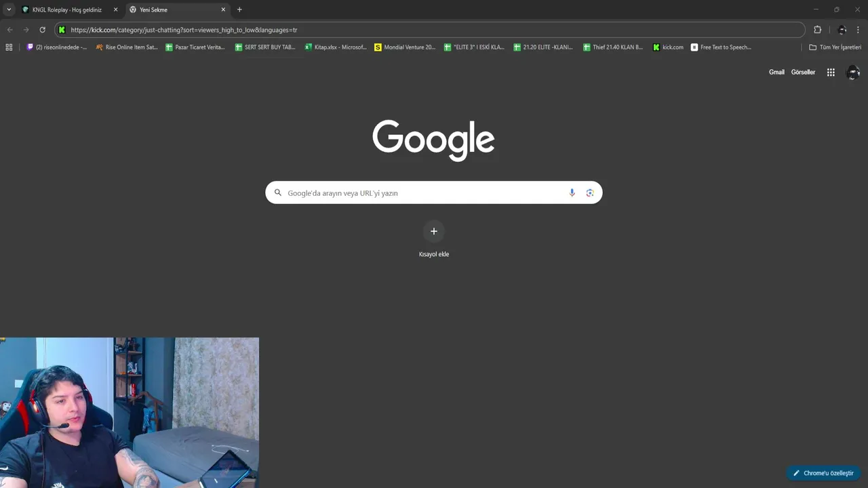
Task: Add a shortcut with Kısayol ekle
Action: click(434, 239)
